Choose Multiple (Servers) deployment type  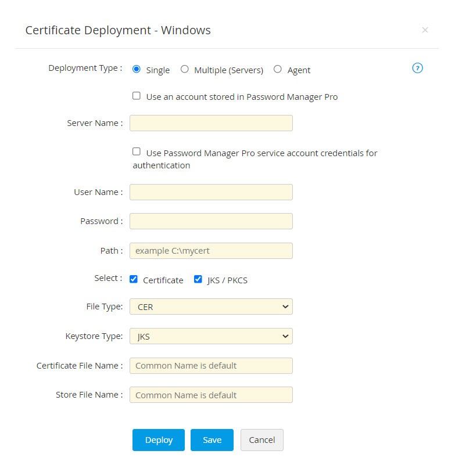185,69
